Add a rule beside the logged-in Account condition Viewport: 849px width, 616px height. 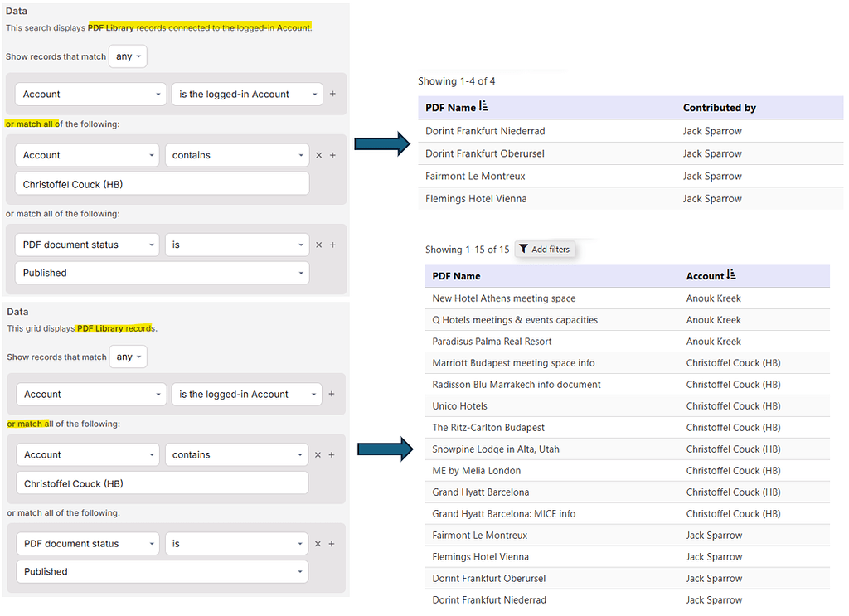coord(332,94)
